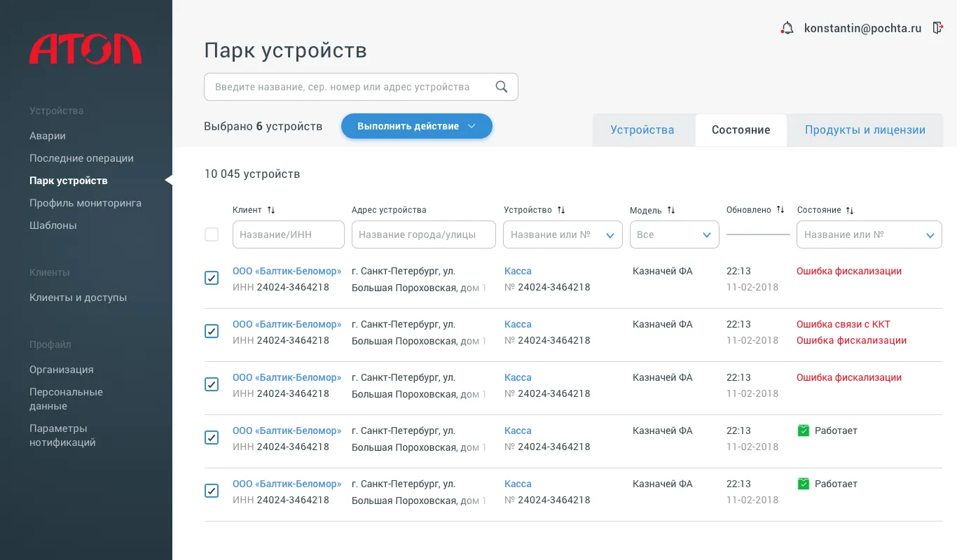Click Казначей ФА model in the first row
Viewport: 957px width, 560px height.
click(663, 271)
